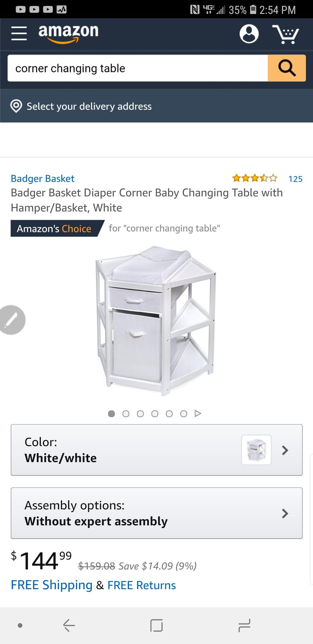Focus the corner changing table search field

[x=138, y=68]
